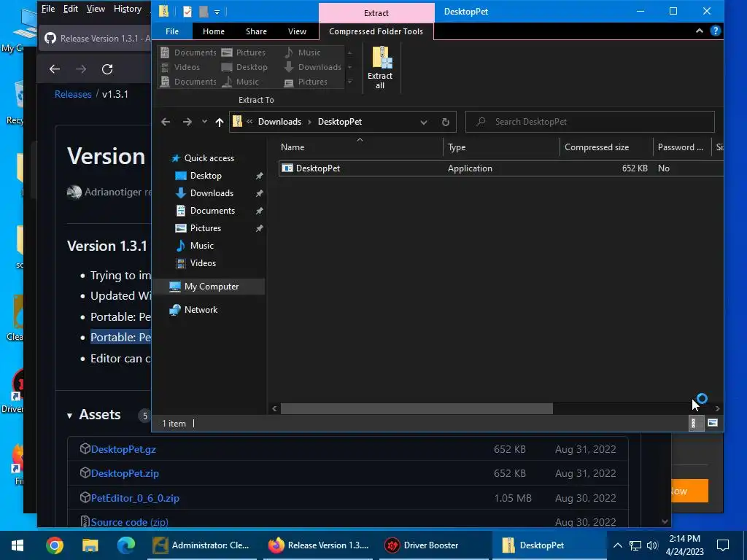Click the horizontal scrollbar in file list
The image size is (747, 560).
pos(417,408)
